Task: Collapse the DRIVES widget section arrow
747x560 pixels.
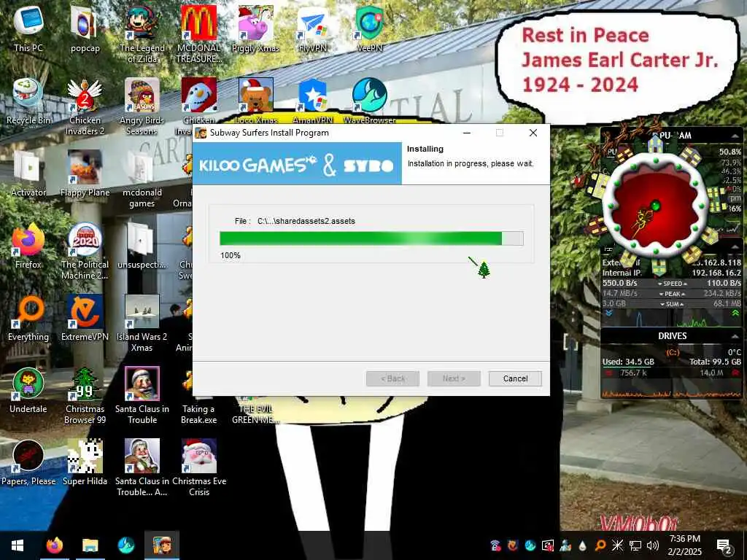Action: click(735, 336)
